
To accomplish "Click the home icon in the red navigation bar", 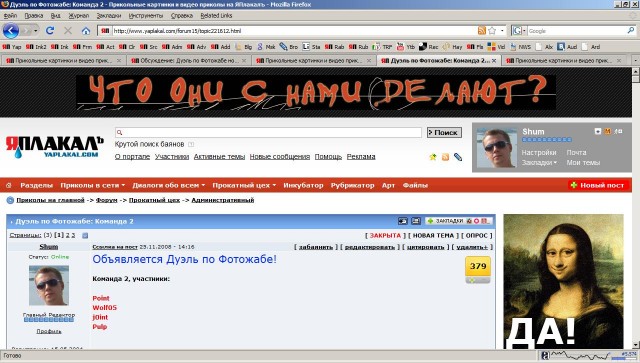I will click(9, 185).
